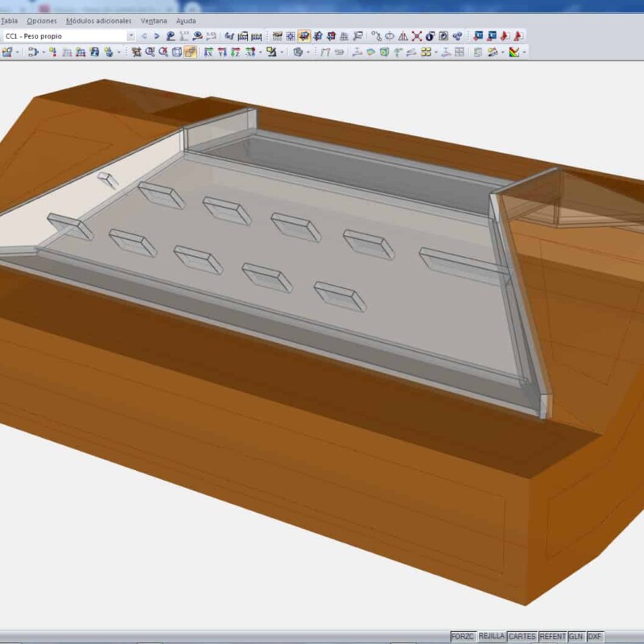Open dropdown arrow beside first lower toolbar icon
The image size is (644, 644).
(17, 52)
